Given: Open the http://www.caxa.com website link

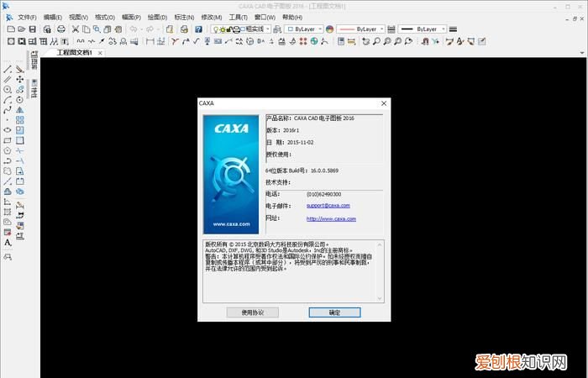Looking at the screenshot, I should 331,218.
